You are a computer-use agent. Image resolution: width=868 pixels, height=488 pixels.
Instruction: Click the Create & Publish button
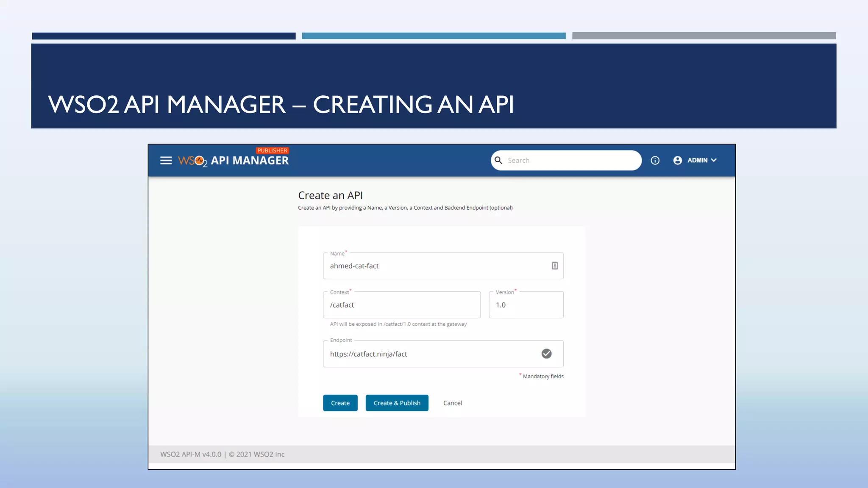[397, 403]
